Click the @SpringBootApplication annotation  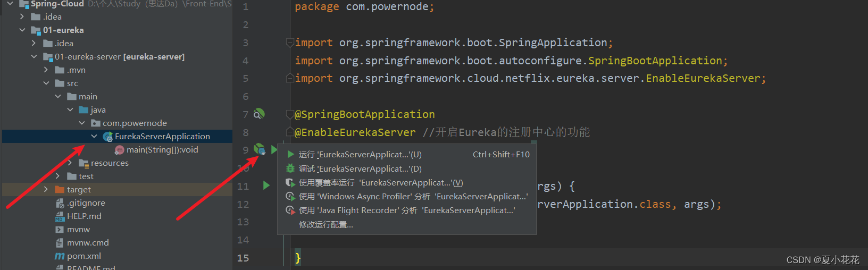(x=365, y=114)
